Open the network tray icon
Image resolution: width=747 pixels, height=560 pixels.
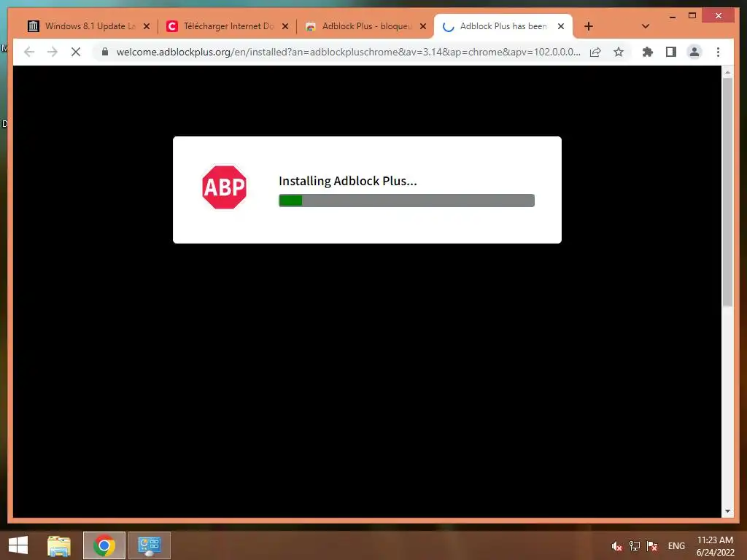pyautogui.click(x=634, y=546)
